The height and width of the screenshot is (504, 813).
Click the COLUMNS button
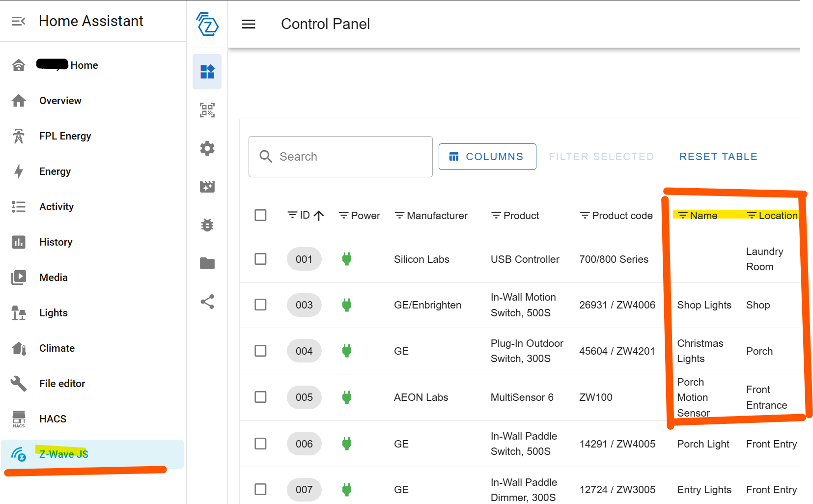[x=487, y=157]
